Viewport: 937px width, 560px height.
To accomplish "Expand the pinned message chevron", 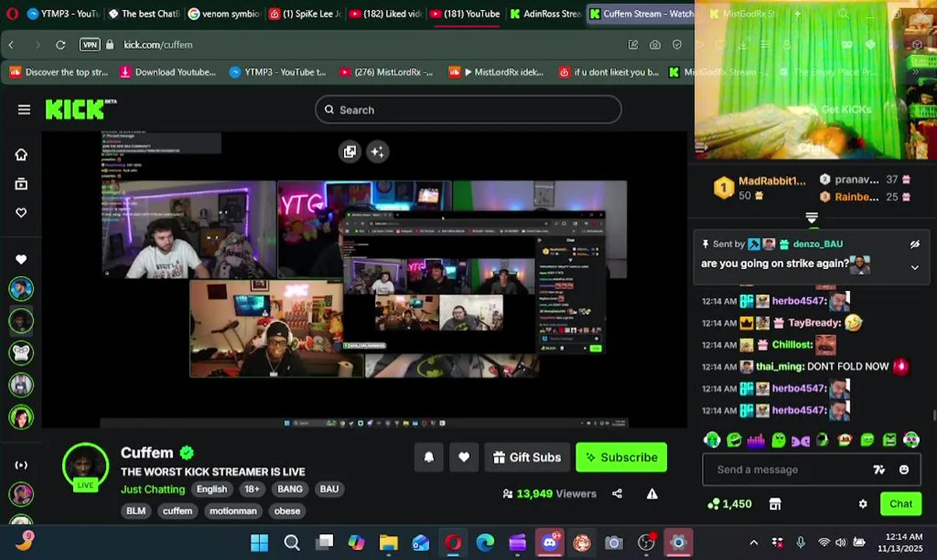I will [x=915, y=267].
